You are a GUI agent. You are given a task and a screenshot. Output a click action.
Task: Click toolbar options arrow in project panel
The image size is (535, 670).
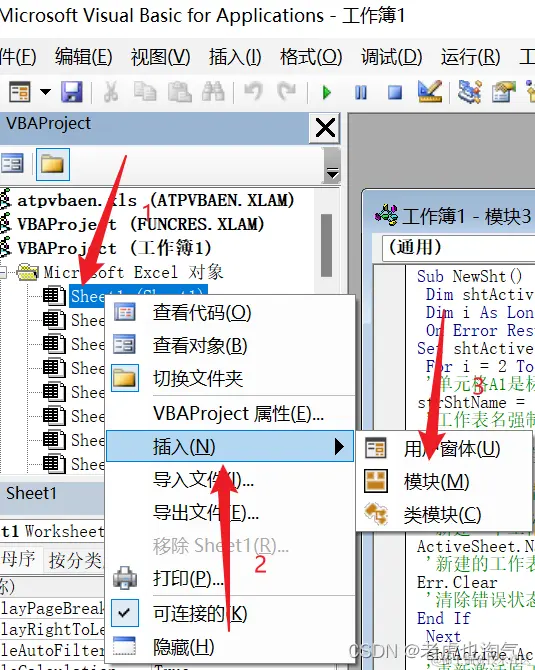click(332, 172)
